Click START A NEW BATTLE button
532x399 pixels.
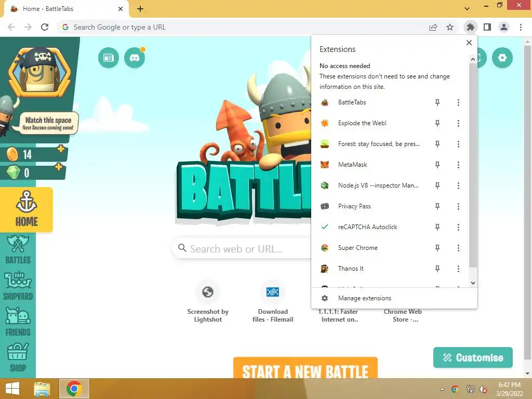305,368
